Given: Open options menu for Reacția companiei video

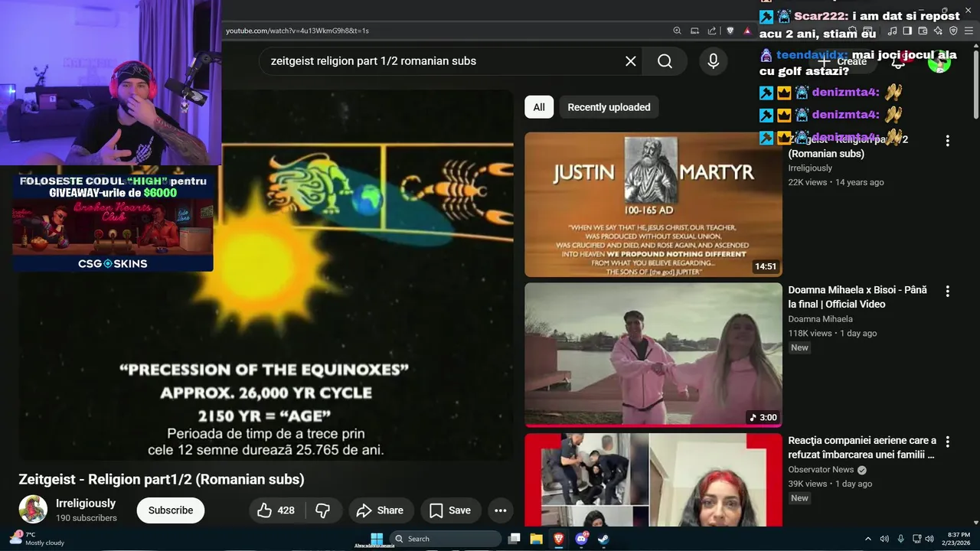Looking at the screenshot, I should pyautogui.click(x=947, y=442).
